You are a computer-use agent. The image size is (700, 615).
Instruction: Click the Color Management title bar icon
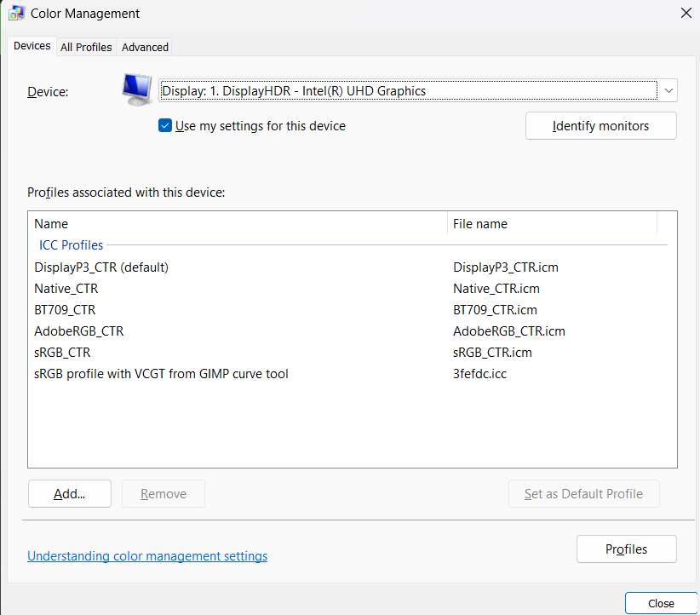click(x=16, y=13)
